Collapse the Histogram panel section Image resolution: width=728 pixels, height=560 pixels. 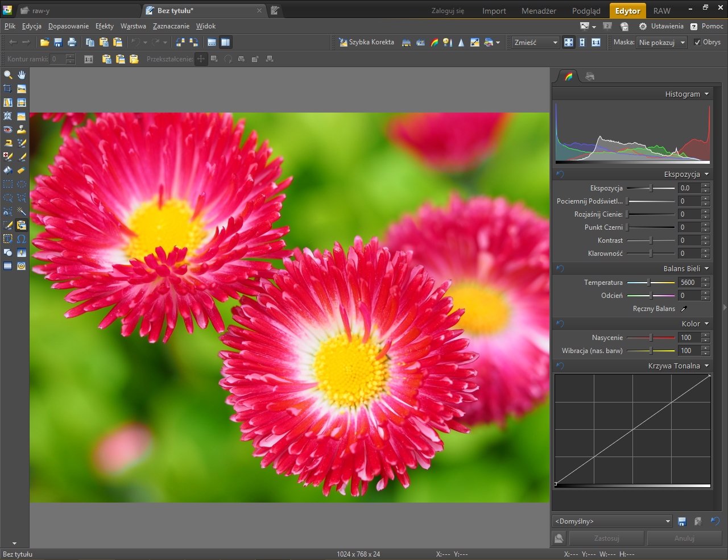click(706, 94)
